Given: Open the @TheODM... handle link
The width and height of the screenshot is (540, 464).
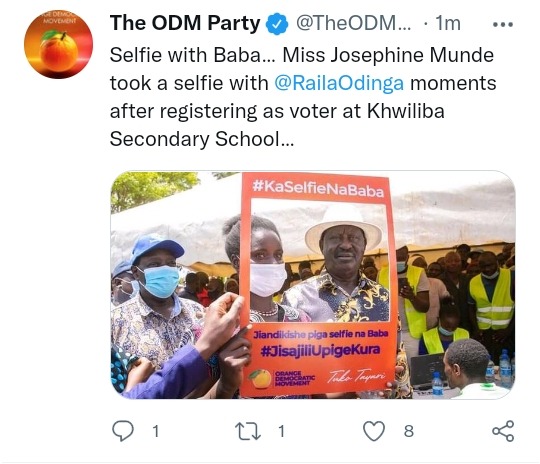Looking at the screenshot, I should pos(353,23).
